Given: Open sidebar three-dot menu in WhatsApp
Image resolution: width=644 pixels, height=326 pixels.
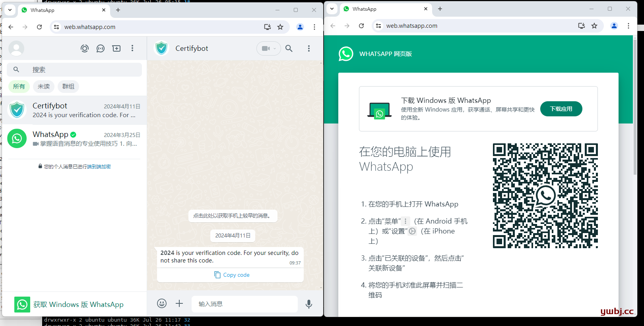Looking at the screenshot, I should point(132,48).
